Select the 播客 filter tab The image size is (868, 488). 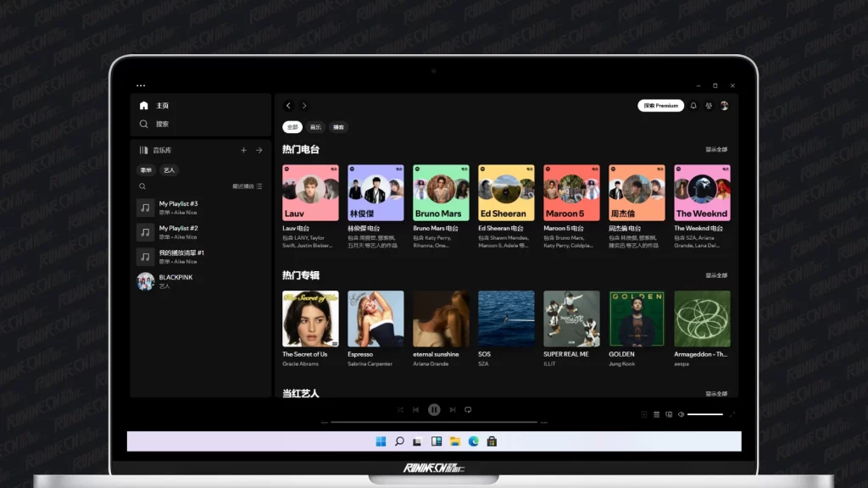338,127
